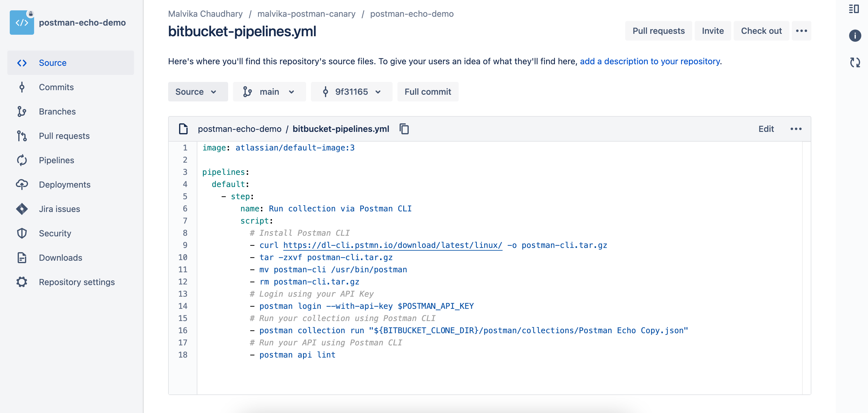868x413 pixels.
Task: Open Source in the sidebar navigation
Action: point(71,63)
